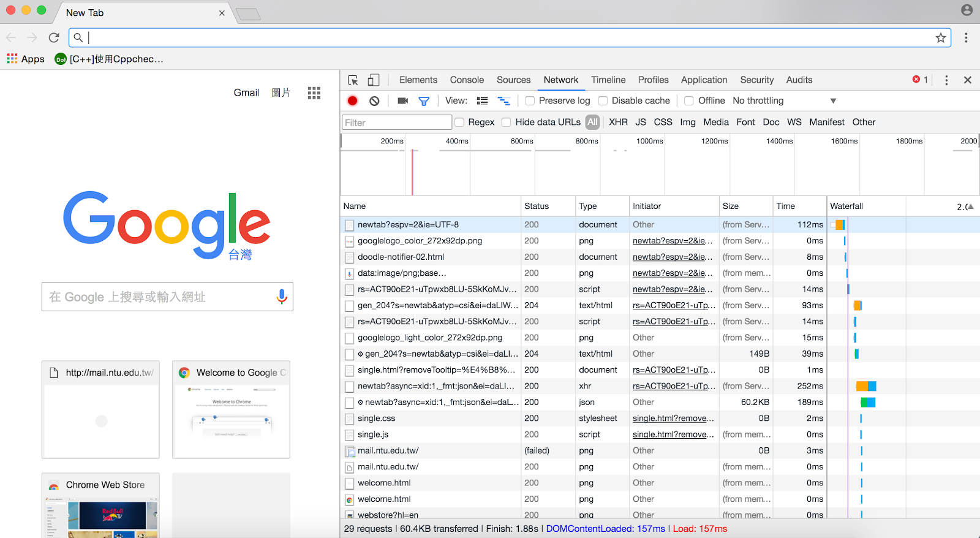This screenshot has width=980, height=538.
Task: Filter requests by XHR type
Action: tap(618, 123)
